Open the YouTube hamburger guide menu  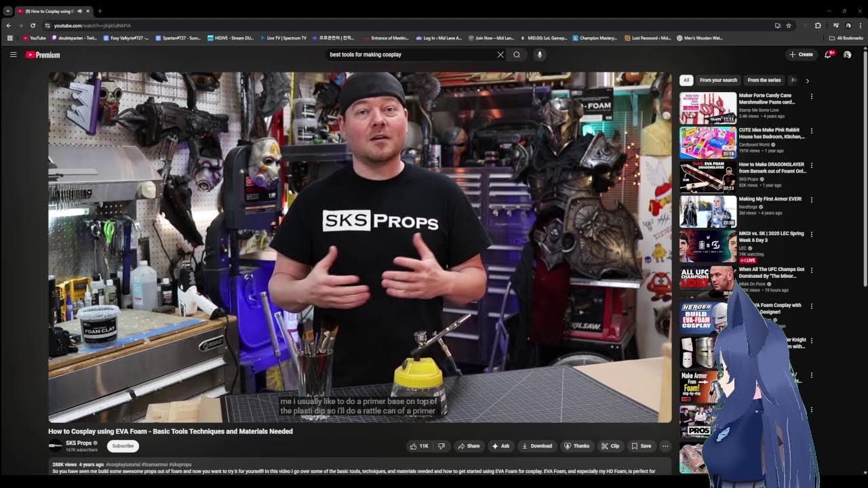(13, 55)
